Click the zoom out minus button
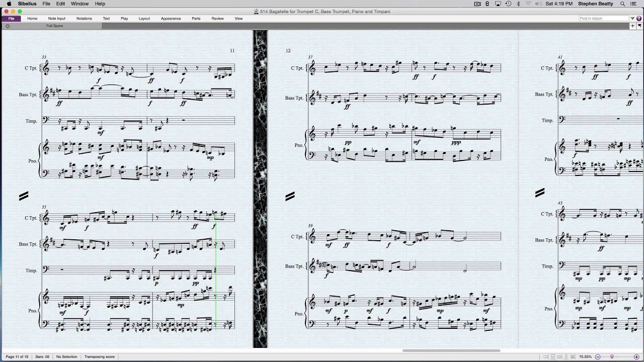Image resolution: width=644 pixels, height=362 pixels. tap(598, 356)
